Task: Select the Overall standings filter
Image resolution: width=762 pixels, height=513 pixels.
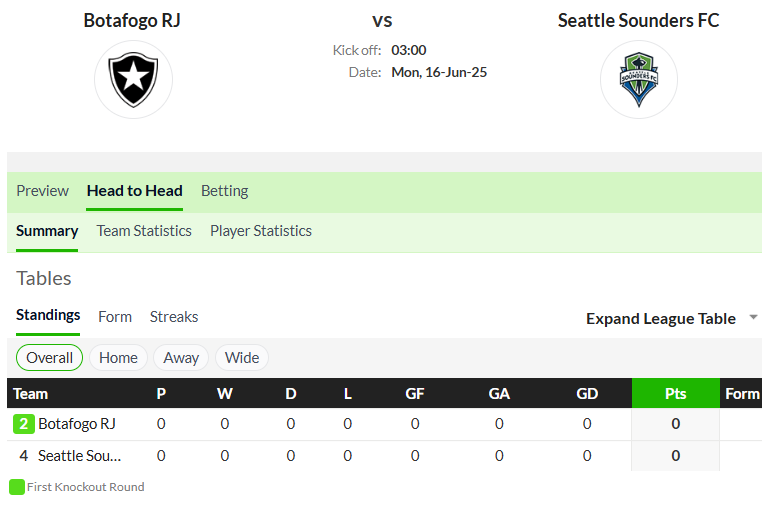Action: pyautogui.click(x=50, y=358)
